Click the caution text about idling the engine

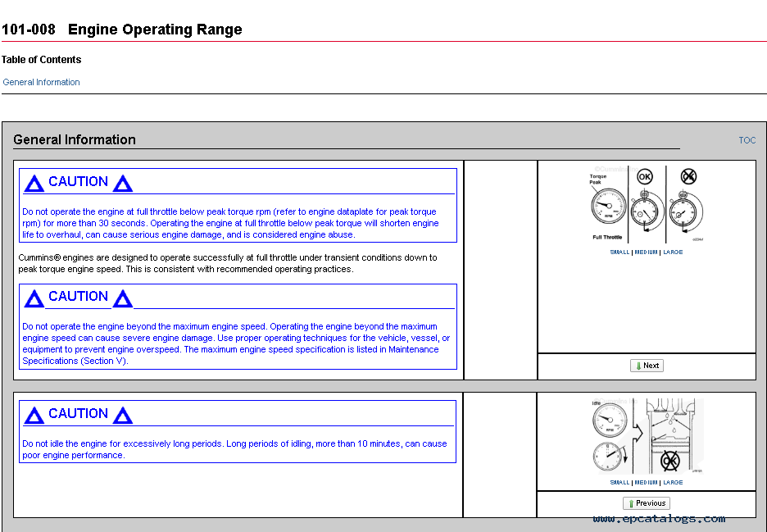pos(234,449)
